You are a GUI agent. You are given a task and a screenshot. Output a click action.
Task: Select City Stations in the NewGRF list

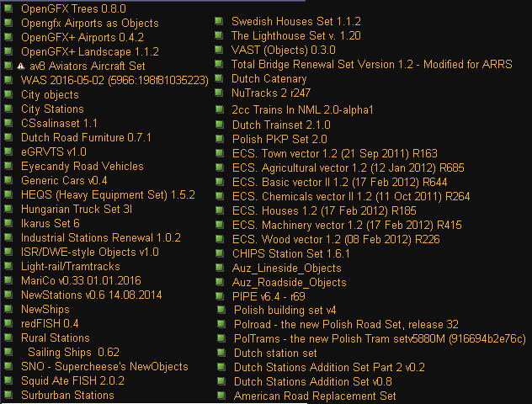tap(52, 109)
